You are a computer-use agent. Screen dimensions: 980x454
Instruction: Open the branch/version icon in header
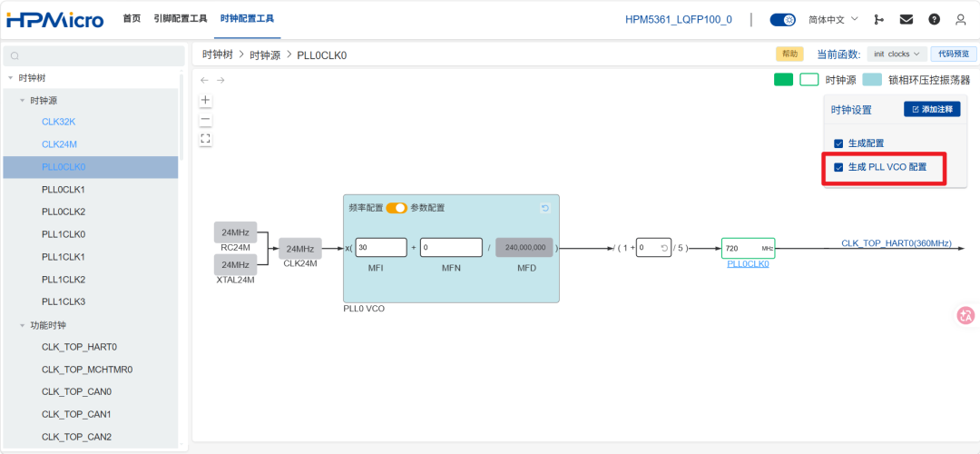[878, 19]
